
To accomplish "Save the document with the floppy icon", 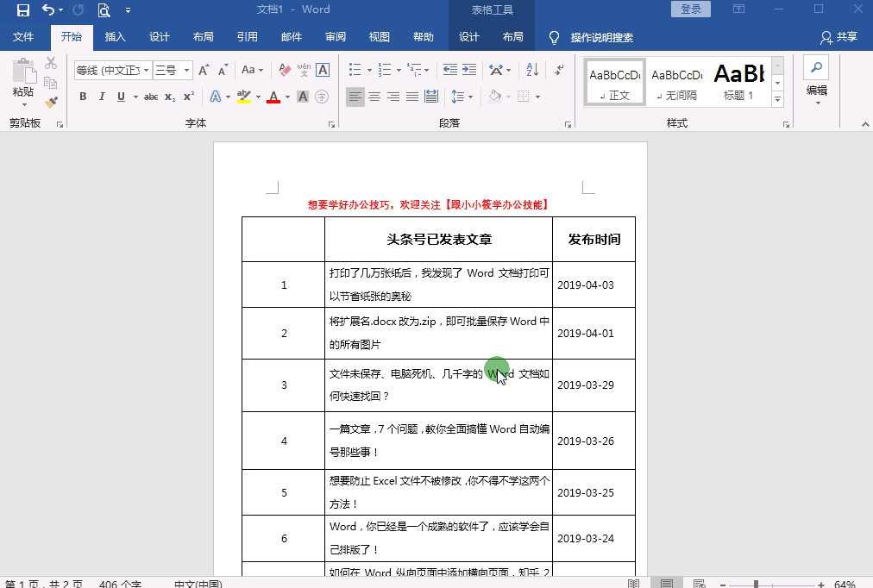I will (x=22, y=10).
